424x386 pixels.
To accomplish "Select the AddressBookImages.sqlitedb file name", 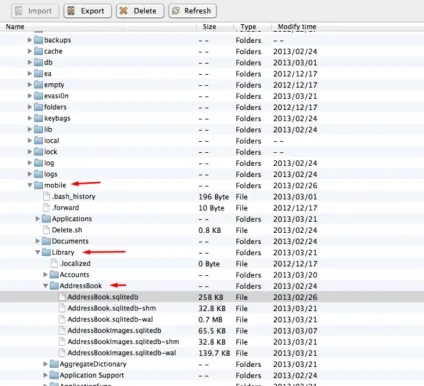I will [114, 331].
